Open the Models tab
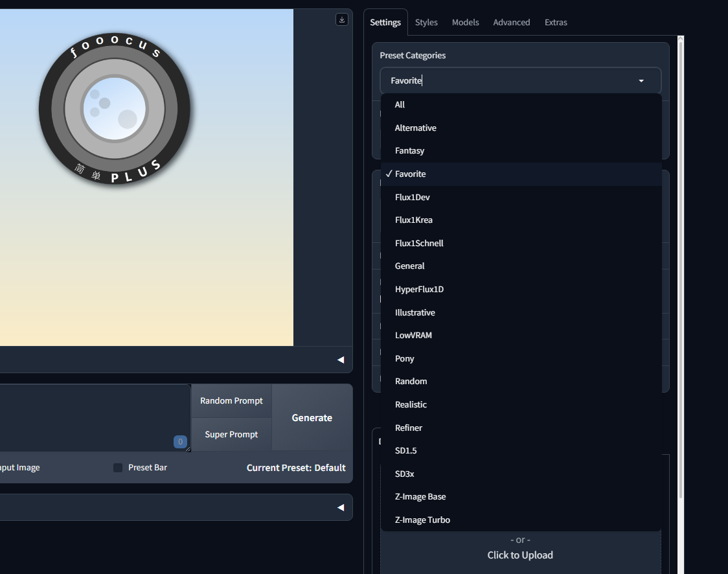The width and height of the screenshot is (728, 574). [x=465, y=22]
